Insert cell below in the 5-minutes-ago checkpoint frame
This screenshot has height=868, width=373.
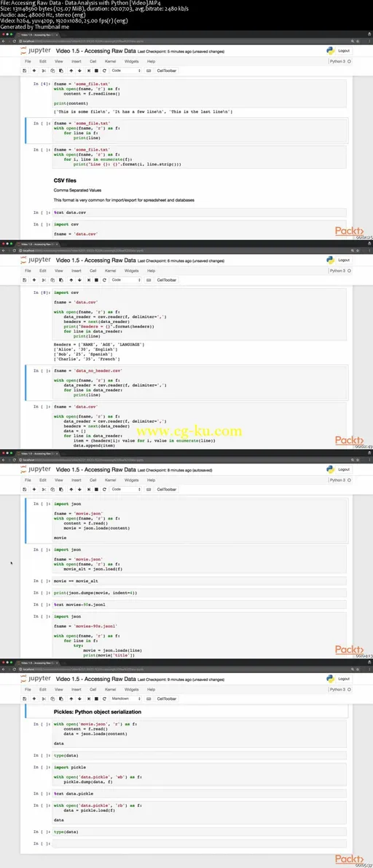(34, 71)
